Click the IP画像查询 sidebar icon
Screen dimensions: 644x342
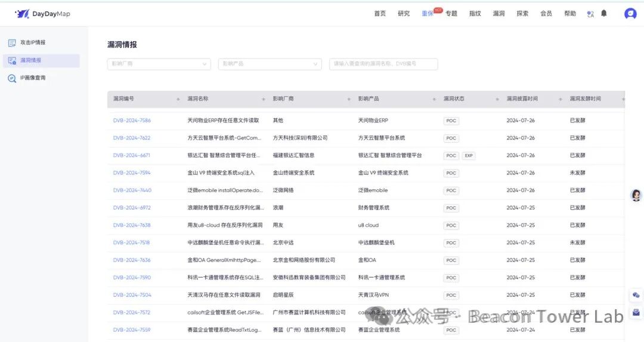pos(12,78)
